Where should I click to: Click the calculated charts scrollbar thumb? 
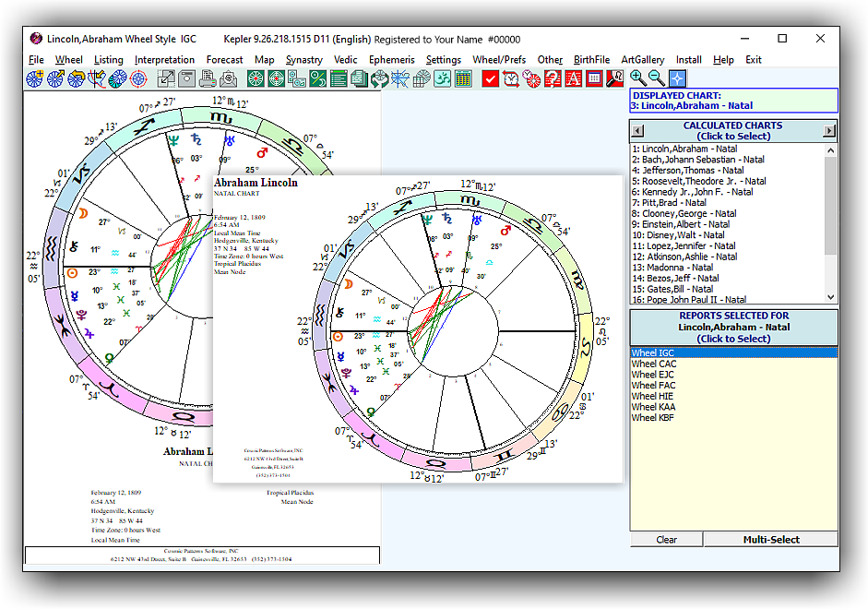point(830,206)
